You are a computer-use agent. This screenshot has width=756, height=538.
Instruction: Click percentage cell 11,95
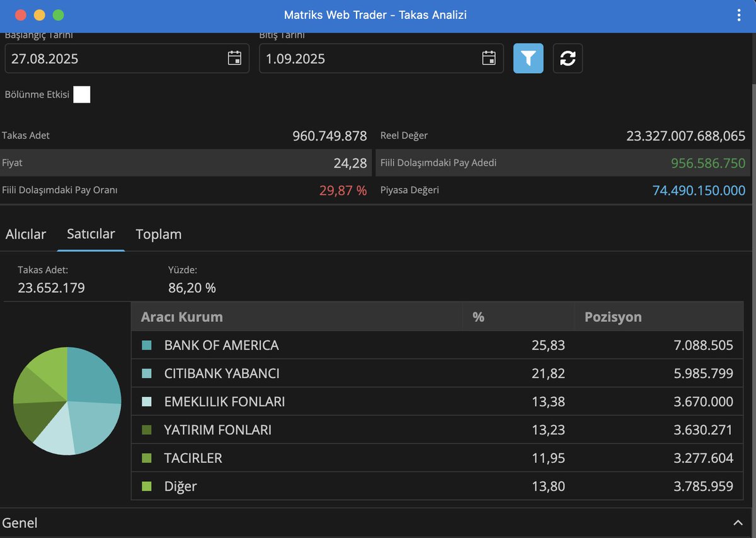coord(548,458)
